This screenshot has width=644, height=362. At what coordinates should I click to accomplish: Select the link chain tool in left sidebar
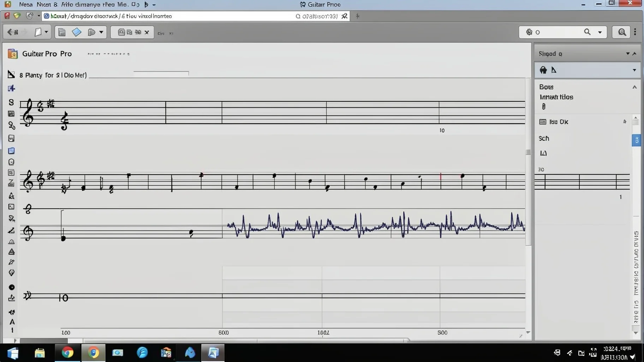12,125
